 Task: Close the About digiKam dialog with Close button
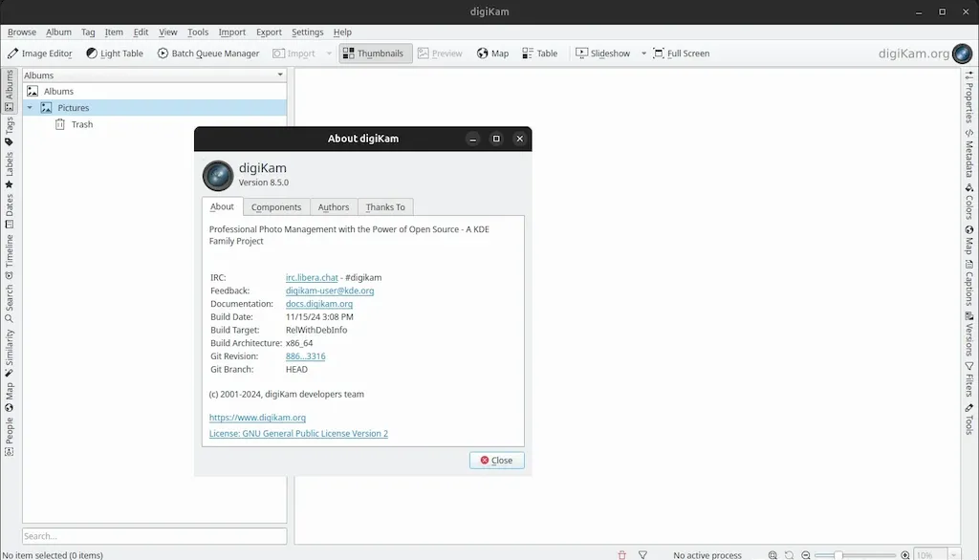pyautogui.click(x=496, y=461)
